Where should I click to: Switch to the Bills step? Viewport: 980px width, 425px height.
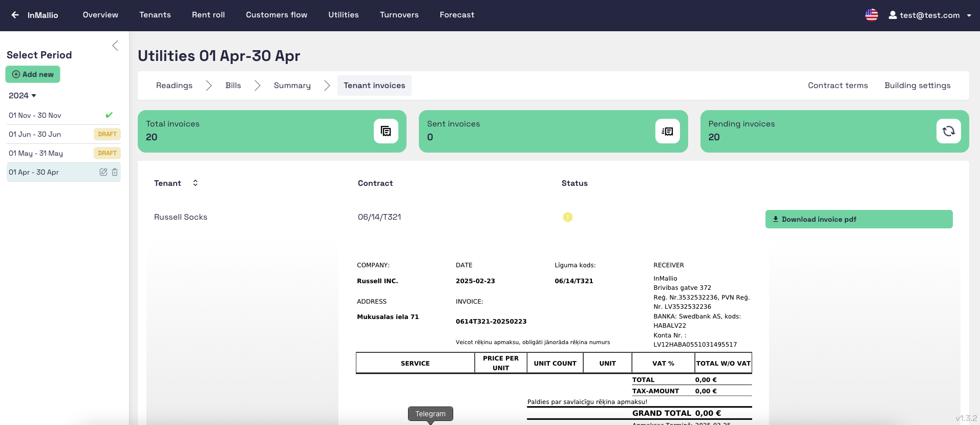coord(233,86)
